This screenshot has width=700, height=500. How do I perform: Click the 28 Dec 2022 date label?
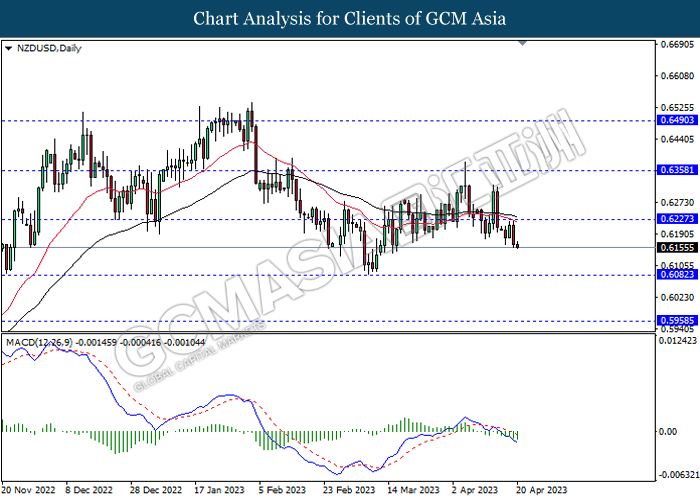[156, 490]
